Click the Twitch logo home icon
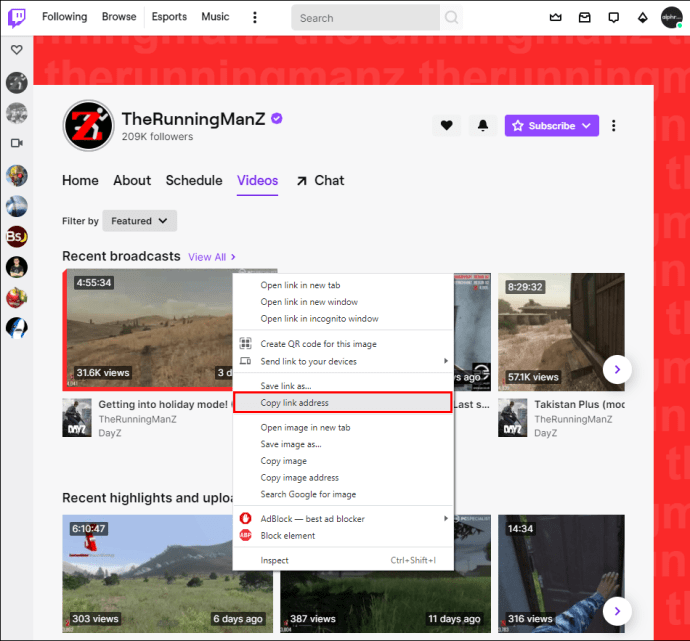Screen dimensions: 690x641 pyautogui.click(x=17, y=18)
